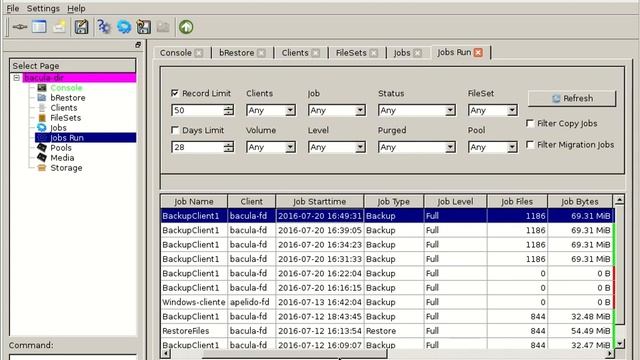Close the Clients tab
The image size is (640, 360).
pyautogui.click(x=316, y=53)
